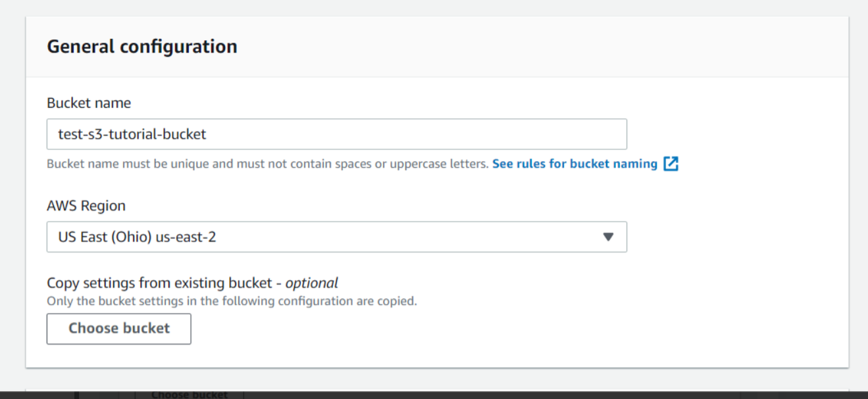Click the General configuration heading
The height and width of the screenshot is (399, 868).
[x=142, y=47]
